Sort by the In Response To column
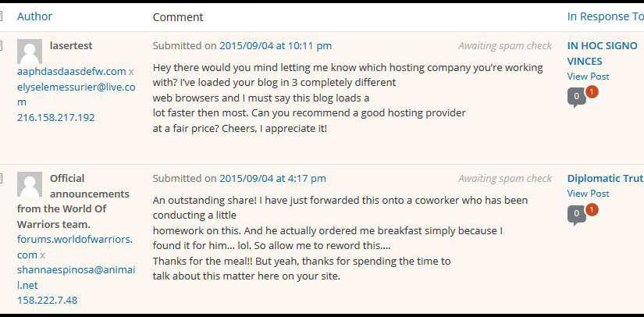Viewport: 644px width, 317px height. [x=605, y=16]
